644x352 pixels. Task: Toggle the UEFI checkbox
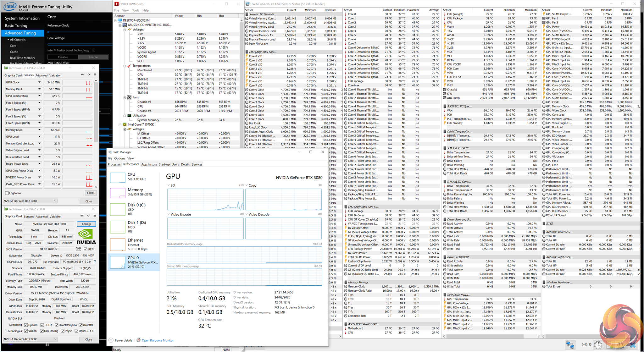86,249
